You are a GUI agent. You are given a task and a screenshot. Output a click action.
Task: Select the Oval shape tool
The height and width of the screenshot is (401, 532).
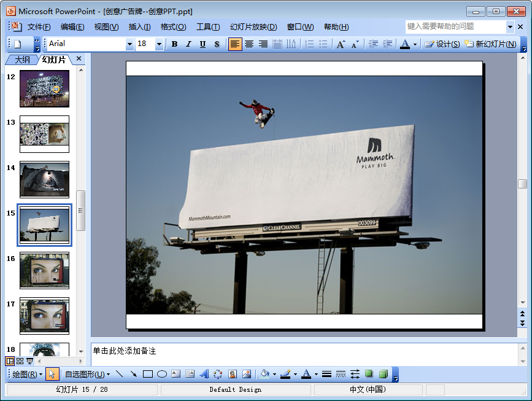pyautogui.click(x=162, y=374)
